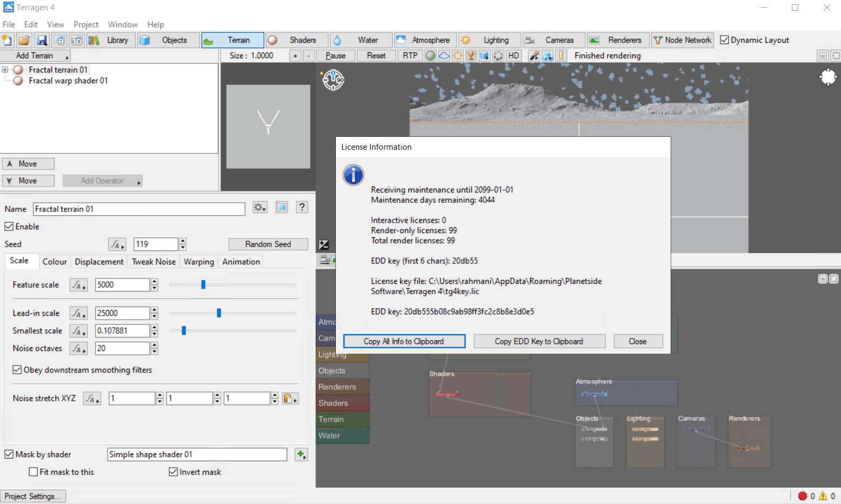Disable the Invert mask checkbox
The width and height of the screenshot is (841, 504).
(x=173, y=472)
